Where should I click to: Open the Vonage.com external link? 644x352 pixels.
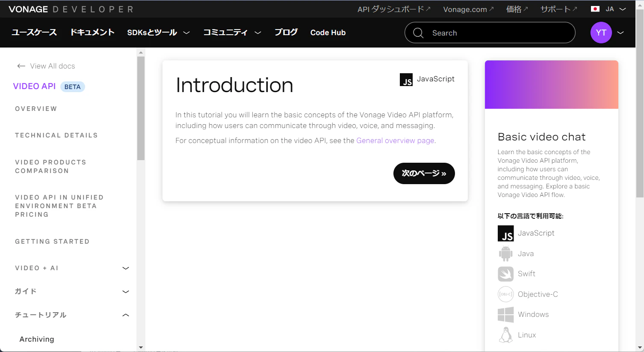point(468,9)
